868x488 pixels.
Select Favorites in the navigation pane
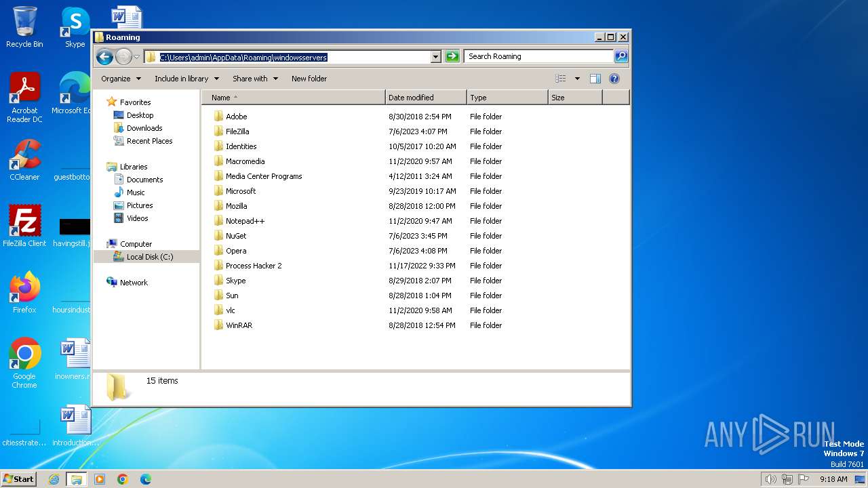pos(135,102)
